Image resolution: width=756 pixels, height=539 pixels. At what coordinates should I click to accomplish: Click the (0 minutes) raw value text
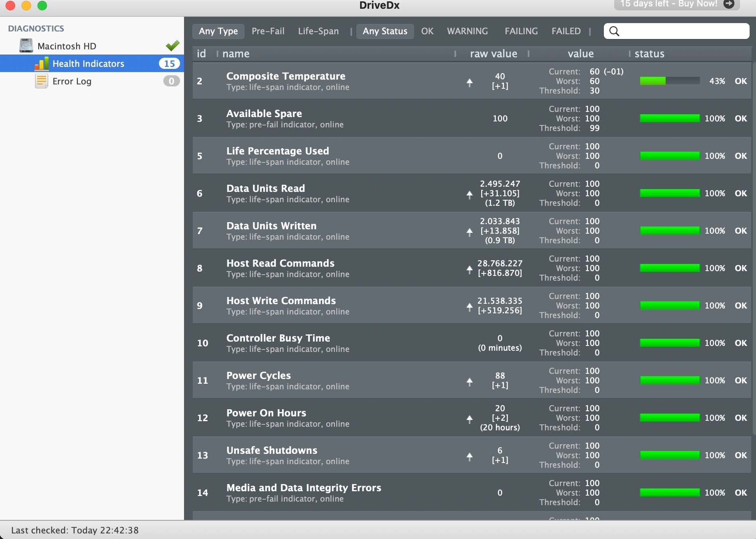pos(500,348)
